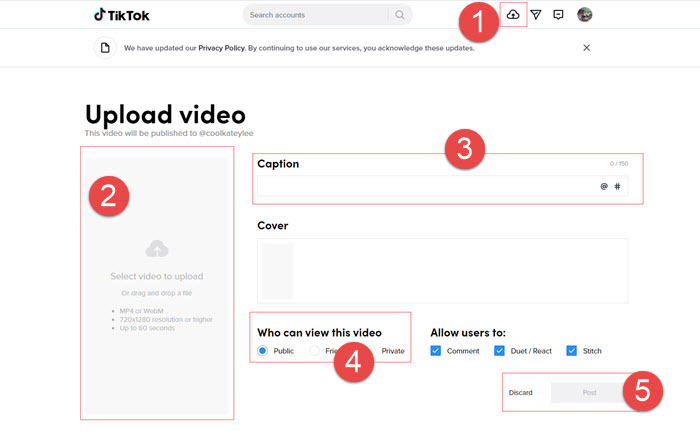Click the Discard button
The height and width of the screenshot is (431, 700).
tap(521, 393)
